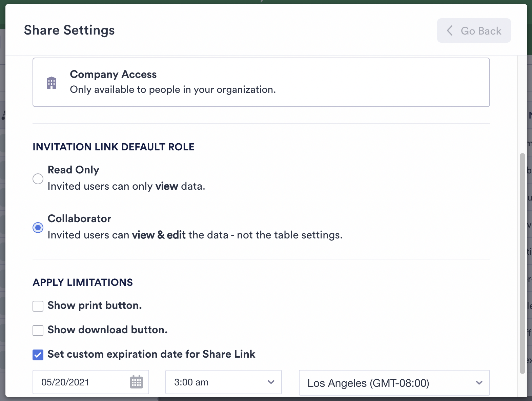
Task: Click 'Invited users can only view data' text
Action: 126,186
